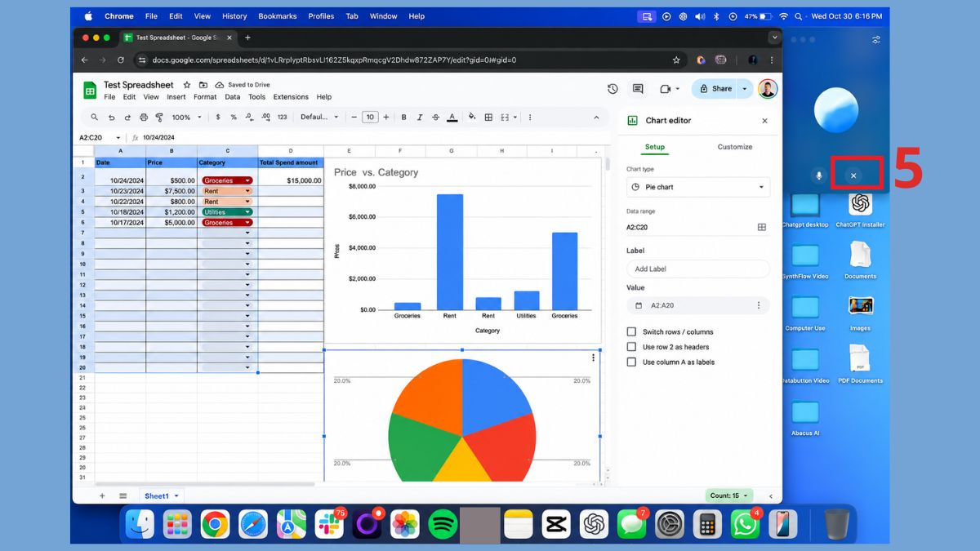
Task: Open the Format menu
Action: pos(205,97)
